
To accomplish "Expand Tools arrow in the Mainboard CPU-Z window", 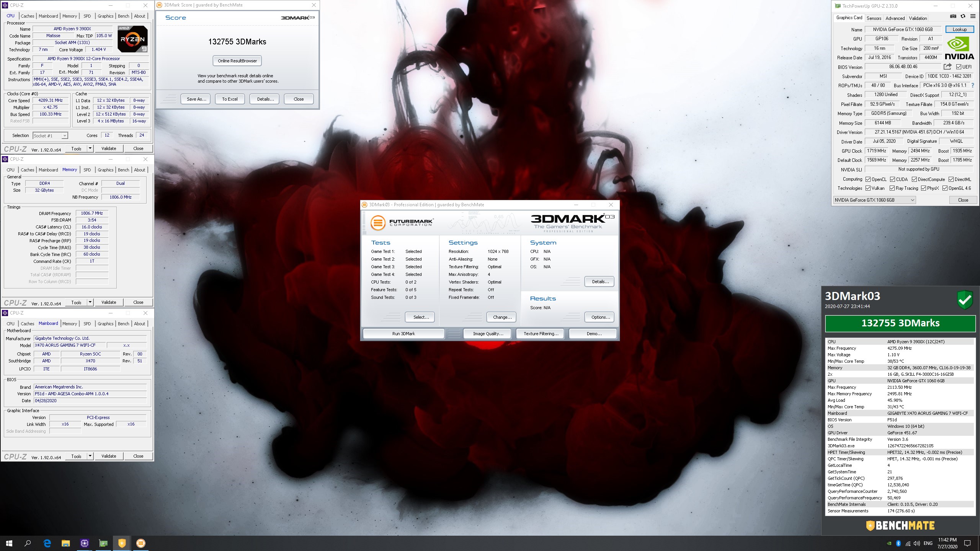I will (90, 456).
